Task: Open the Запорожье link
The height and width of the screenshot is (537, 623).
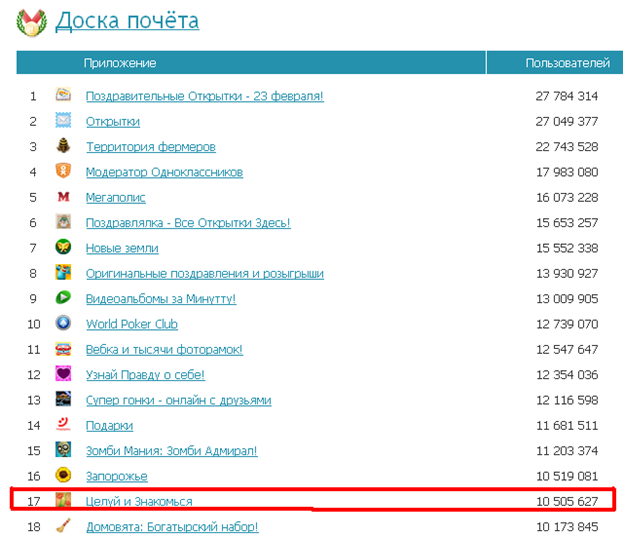Action: click(117, 477)
